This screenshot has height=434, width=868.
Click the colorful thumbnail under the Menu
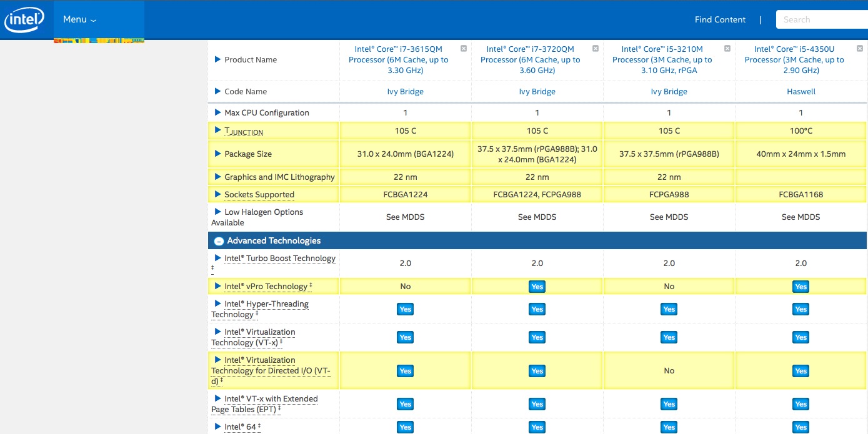[99, 41]
